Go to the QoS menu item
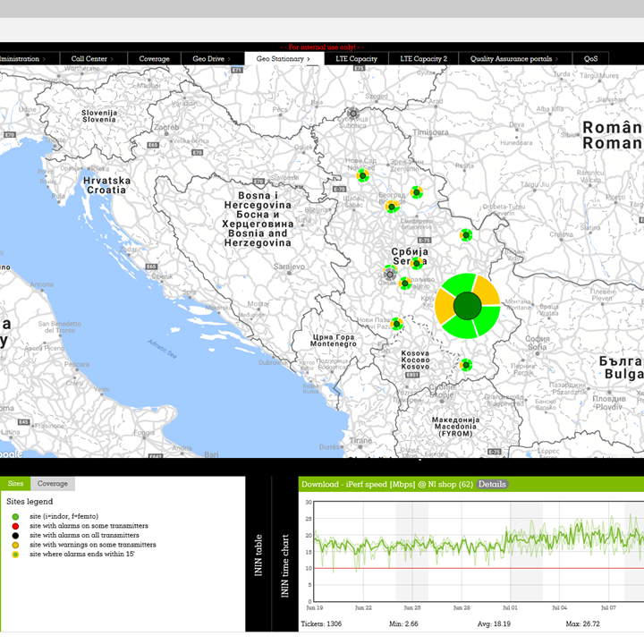This screenshot has height=644, width=644. pos(591,59)
